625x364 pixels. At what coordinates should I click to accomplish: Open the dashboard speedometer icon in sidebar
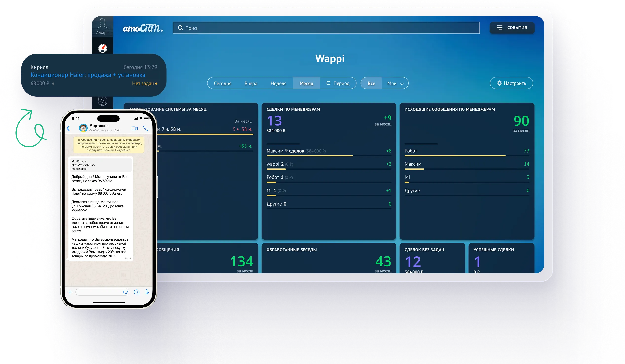tap(102, 48)
